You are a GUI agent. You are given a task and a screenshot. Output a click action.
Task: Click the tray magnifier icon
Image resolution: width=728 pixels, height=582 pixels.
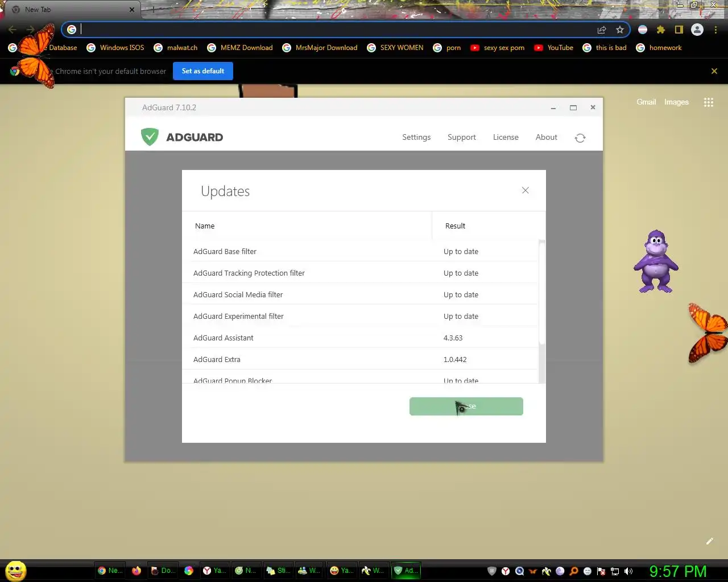coord(574,571)
